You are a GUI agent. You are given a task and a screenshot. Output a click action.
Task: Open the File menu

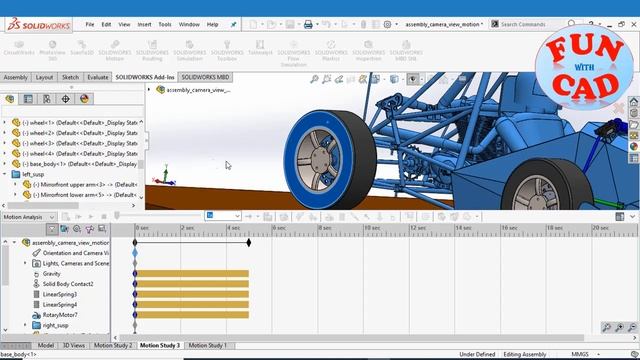click(x=90, y=24)
